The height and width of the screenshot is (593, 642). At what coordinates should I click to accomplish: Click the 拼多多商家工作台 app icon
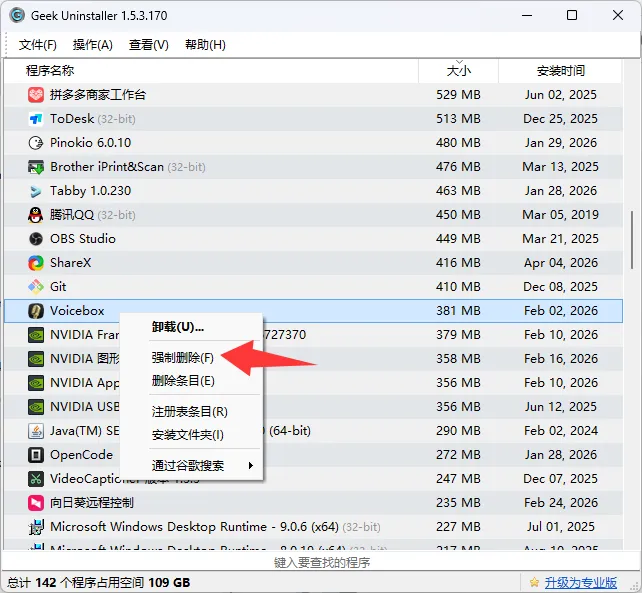click(x=36, y=95)
